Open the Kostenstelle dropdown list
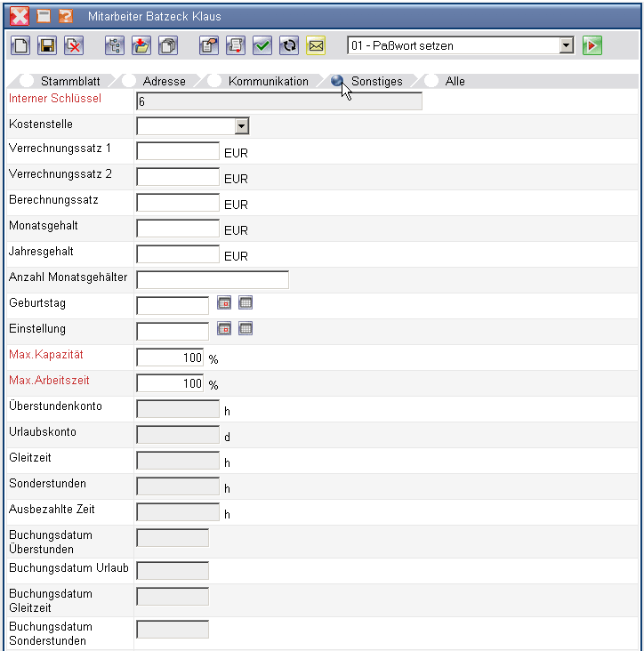The image size is (644, 651). (x=241, y=126)
